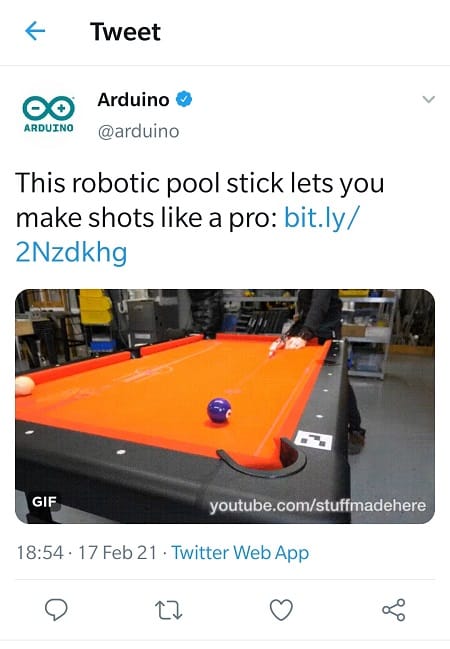
Task: Open the Twitter Web App source link
Action: (240, 553)
